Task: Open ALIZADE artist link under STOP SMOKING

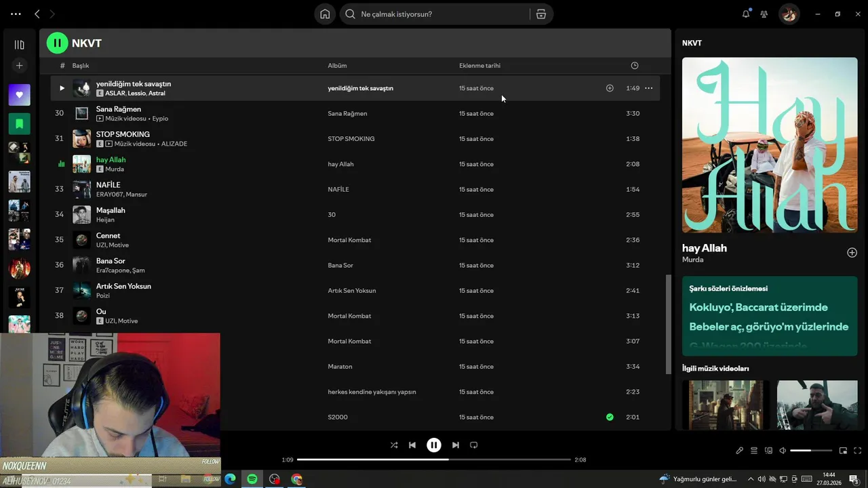Action: (x=174, y=144)
